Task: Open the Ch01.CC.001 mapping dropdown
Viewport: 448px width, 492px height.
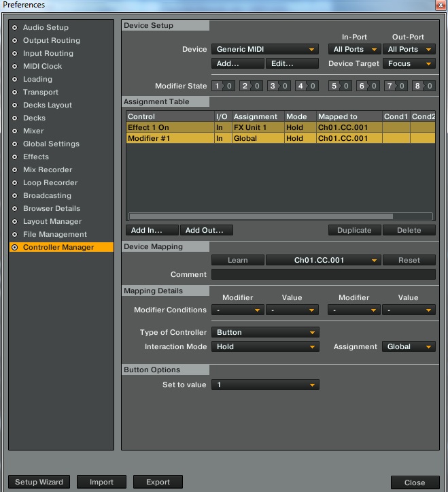Action: 323,260
